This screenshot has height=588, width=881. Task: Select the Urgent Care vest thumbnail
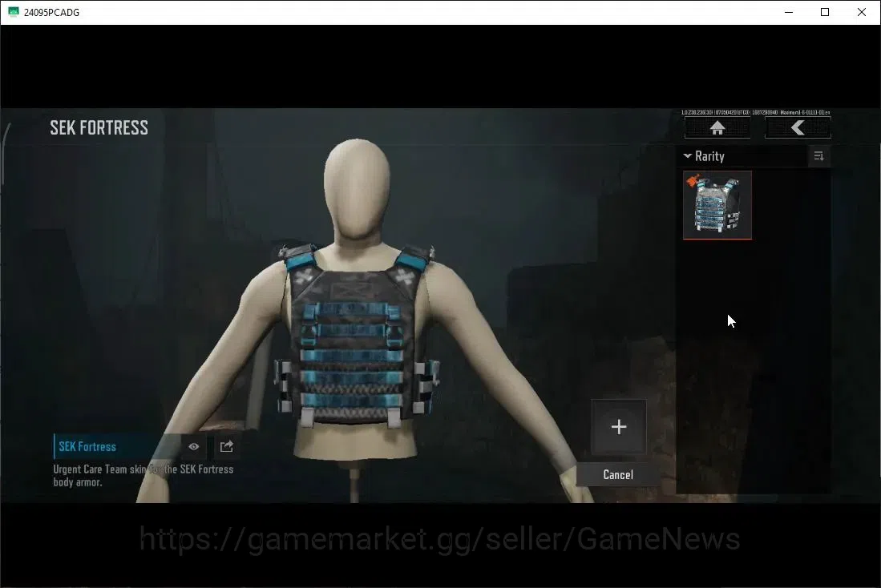[717, 205]
